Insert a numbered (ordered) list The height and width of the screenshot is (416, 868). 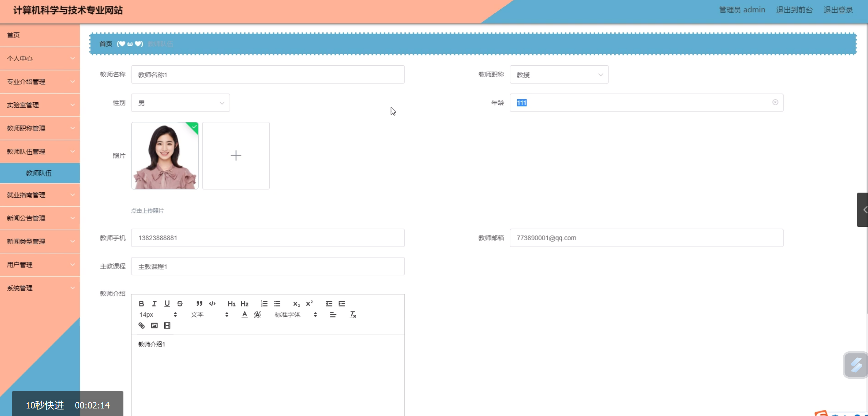(x=264, y=303)
